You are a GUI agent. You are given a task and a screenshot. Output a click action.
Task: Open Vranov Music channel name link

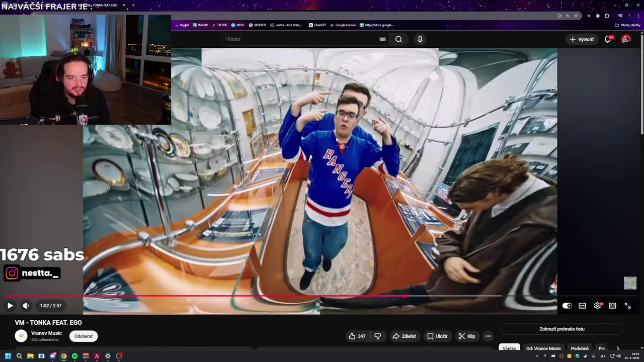(x=46, y=333)
